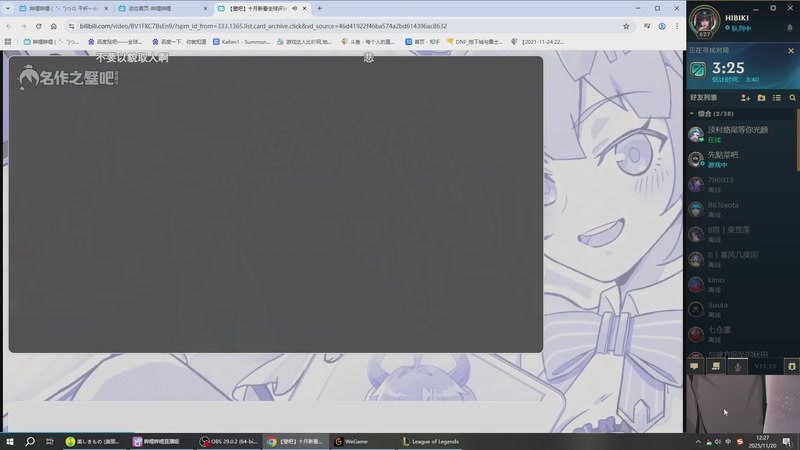Open friend list view options icon
The image size is (800, 450).
[x=777, y=97]
